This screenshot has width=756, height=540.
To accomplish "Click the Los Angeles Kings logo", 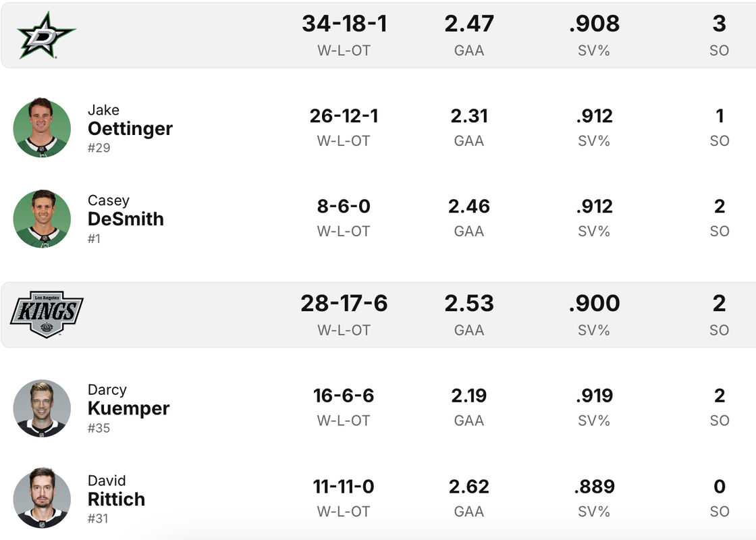I will [x=47, y=315].
